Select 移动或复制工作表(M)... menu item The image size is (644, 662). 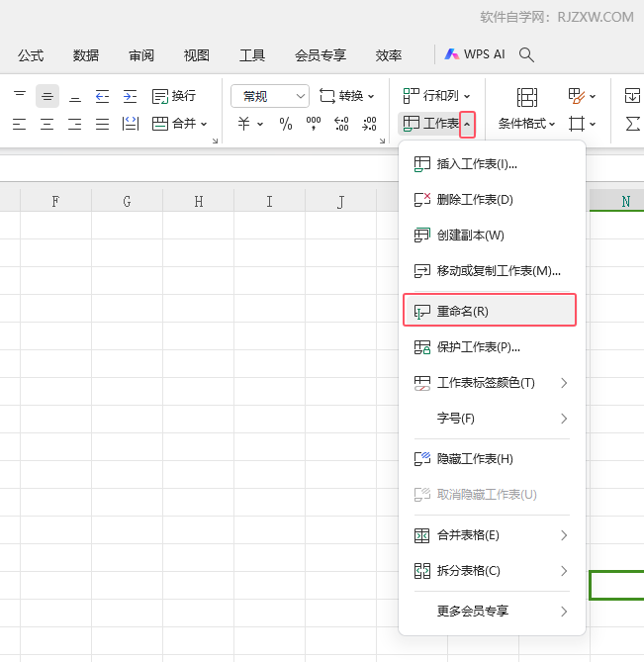492,270
